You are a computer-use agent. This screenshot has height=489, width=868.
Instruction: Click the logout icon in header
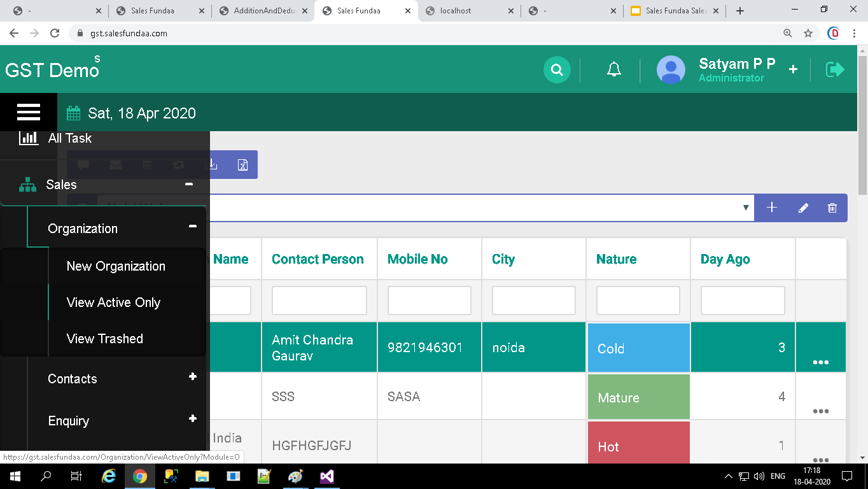point(834,69)
